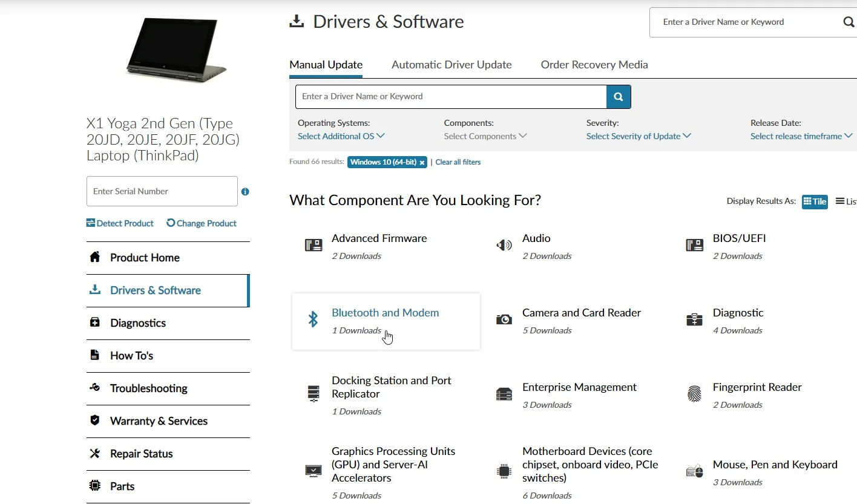Image resolution: width=857 pixels, height=504 pixels.
Task: Switch results display to List view
Action: click(x=846, y=201)
